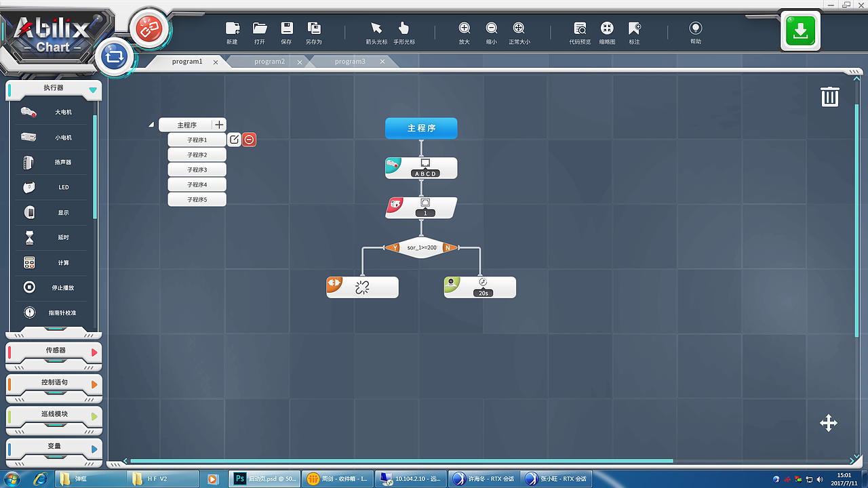The image size is (868, 488).
Task: Reset zoom with the 正常大小 icon
Action: coord(519,28)
